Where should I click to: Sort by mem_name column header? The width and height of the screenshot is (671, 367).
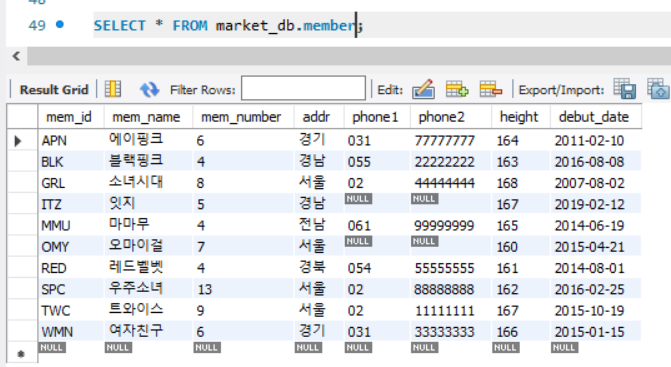[148, 117]
